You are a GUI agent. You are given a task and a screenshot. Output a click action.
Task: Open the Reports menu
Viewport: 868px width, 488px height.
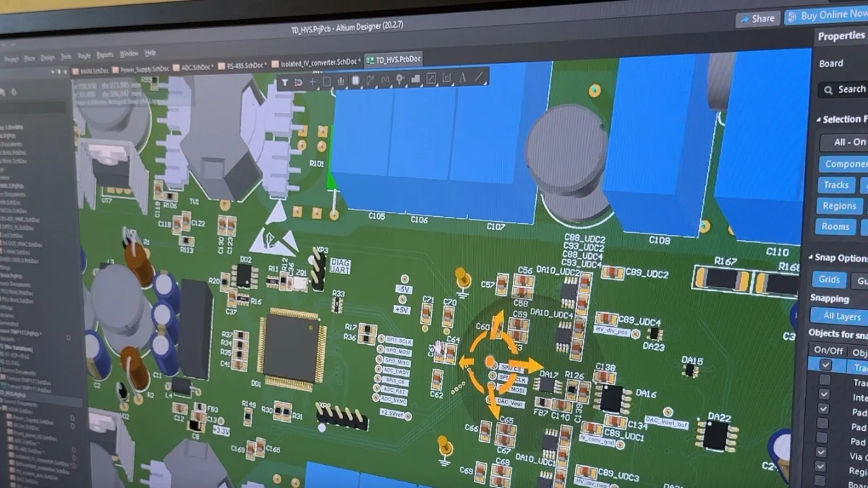[x=106, y=55]
